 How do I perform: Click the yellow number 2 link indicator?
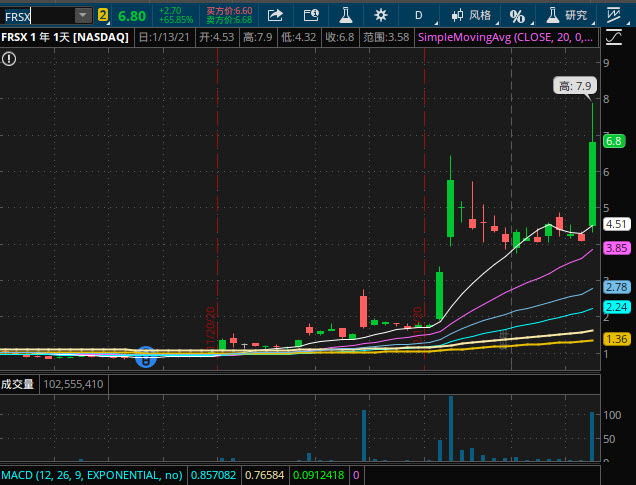[103, 16]
